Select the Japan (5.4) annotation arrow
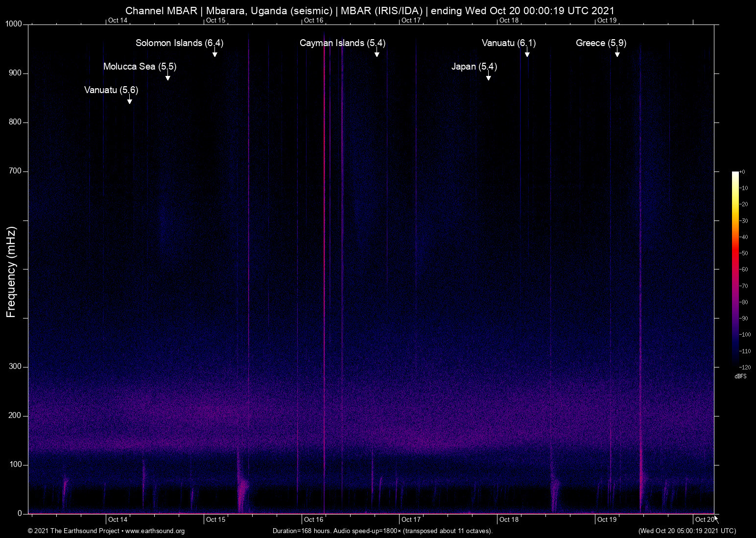The height and width of the screenshot is (538, 756). coord(488,77)
